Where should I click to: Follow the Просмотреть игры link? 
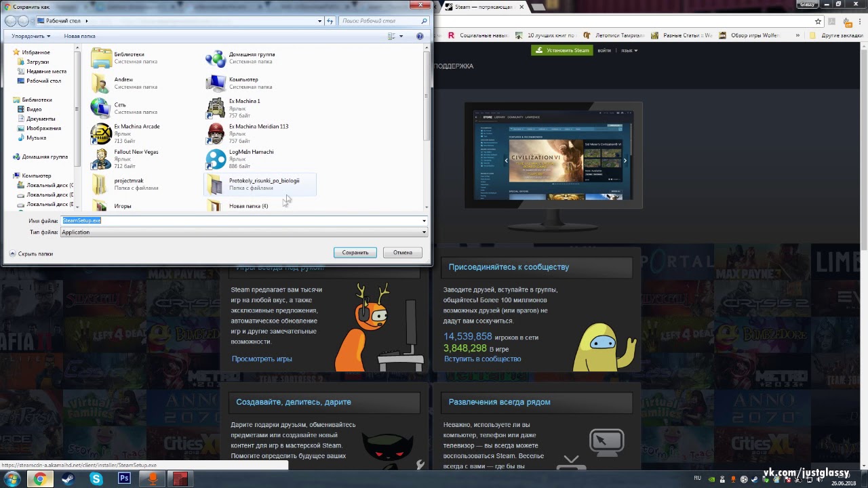coord(262,359)
